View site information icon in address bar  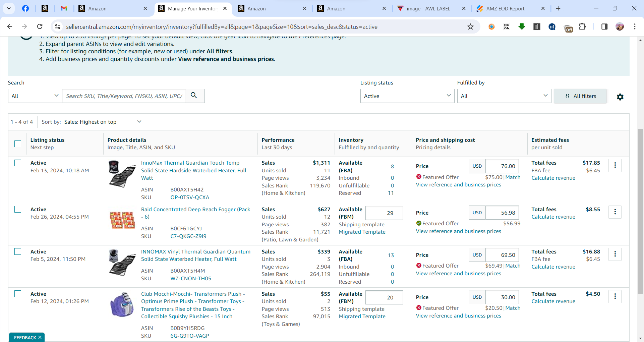pyautogui.click(x=58, y=26)
